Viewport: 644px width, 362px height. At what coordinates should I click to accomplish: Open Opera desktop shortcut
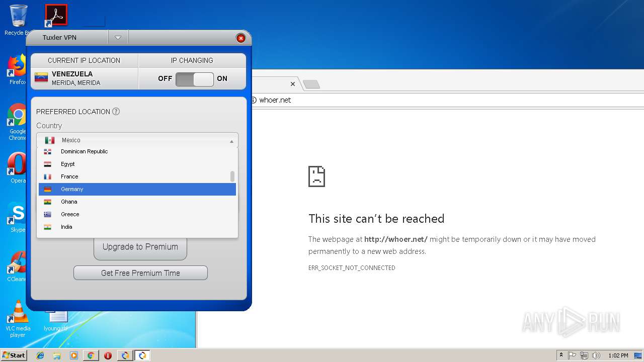pos(17,168)
